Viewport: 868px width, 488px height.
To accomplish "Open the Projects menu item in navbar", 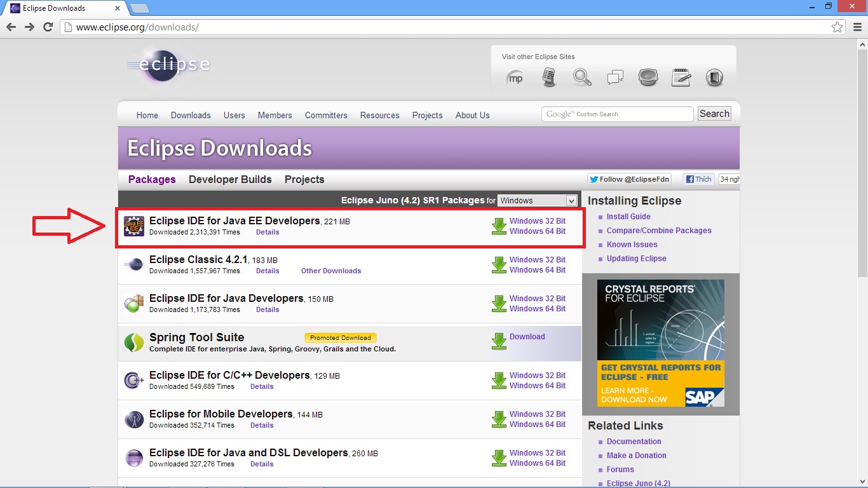I will [x=428, y=115].
